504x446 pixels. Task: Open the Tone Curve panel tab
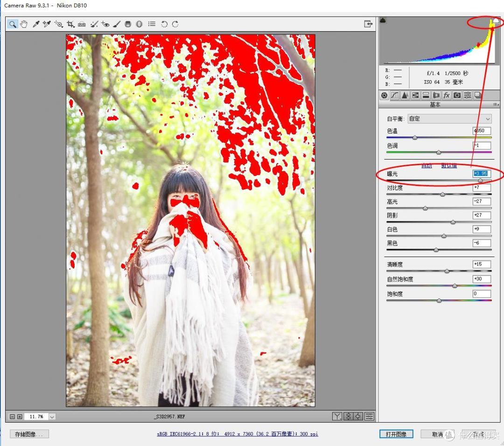[x=395, y=95]
